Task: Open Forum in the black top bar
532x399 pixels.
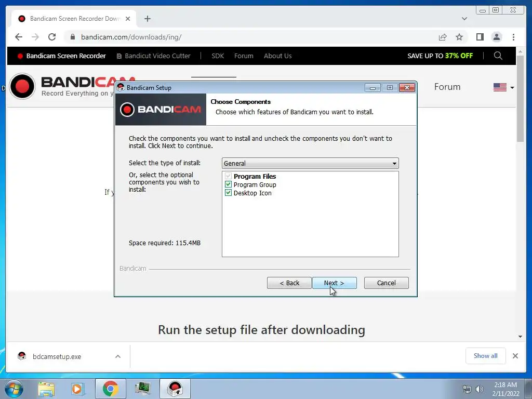Action: [244, 56]
